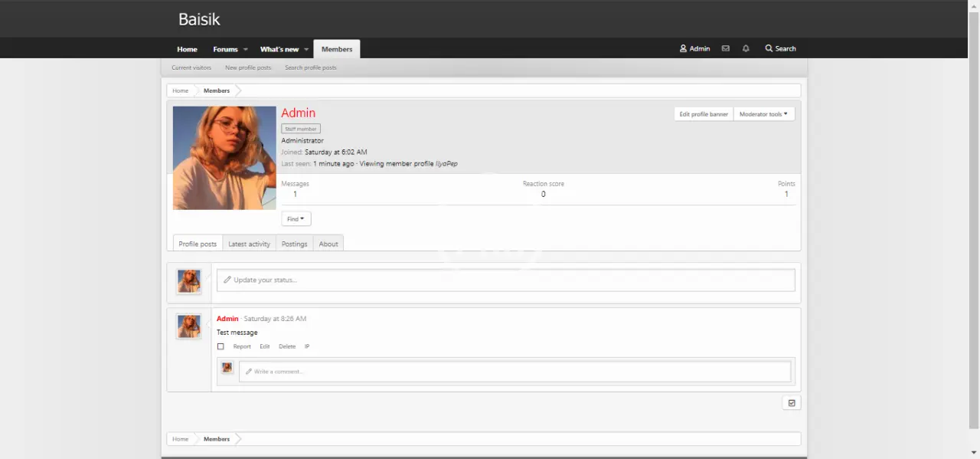Screen dimensions: 980x459
Task: Click the page vertical scrollbar
Action: (x=974, y=215)
